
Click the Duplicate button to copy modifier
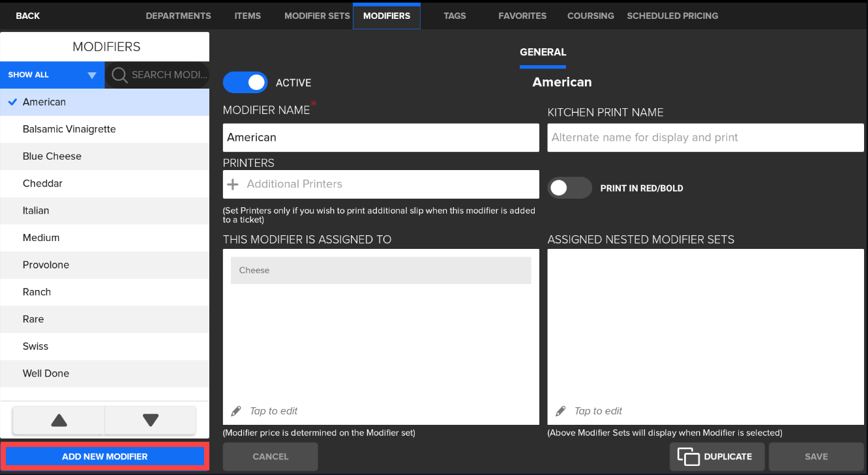715,457
